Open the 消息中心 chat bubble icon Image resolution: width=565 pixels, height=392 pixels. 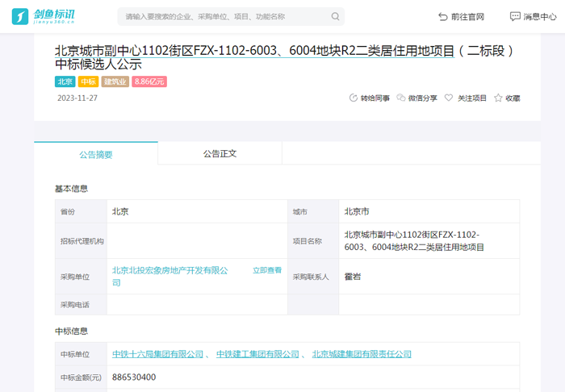point(515,16)
